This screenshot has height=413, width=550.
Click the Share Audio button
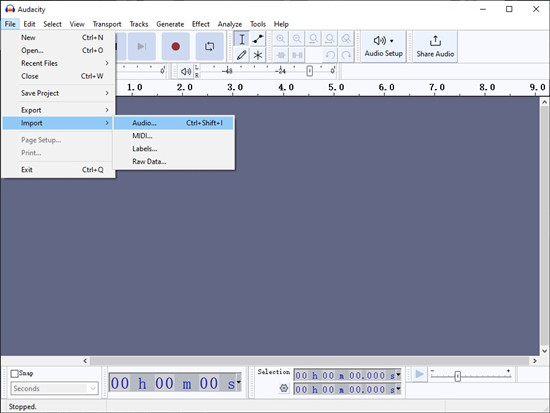(x=435, y=46)
